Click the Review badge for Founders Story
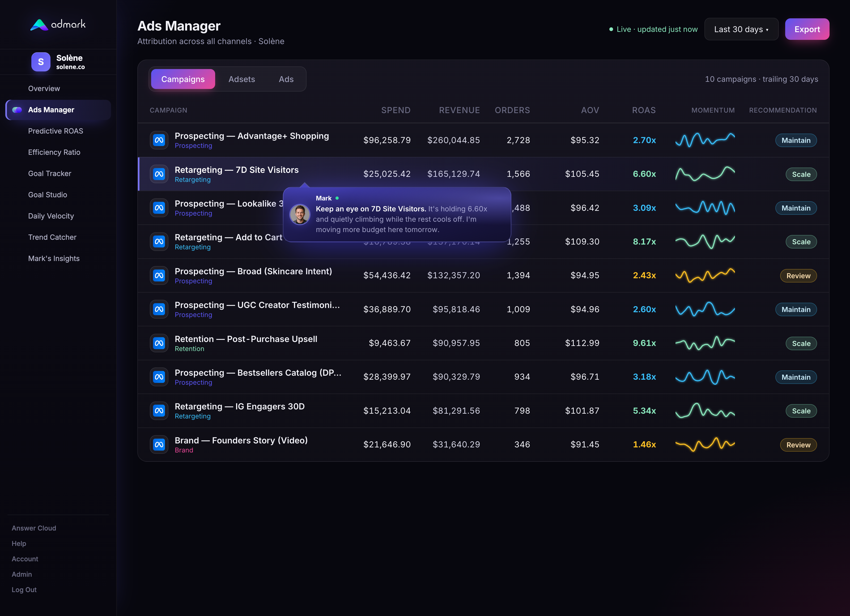Image resolution: width=850 pixels, height=616 pixels. click(798, 445)
